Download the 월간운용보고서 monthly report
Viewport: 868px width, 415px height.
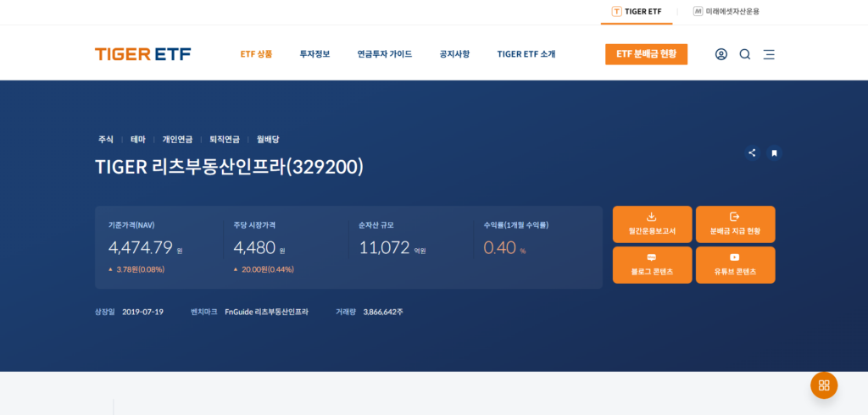pos(652,224)
